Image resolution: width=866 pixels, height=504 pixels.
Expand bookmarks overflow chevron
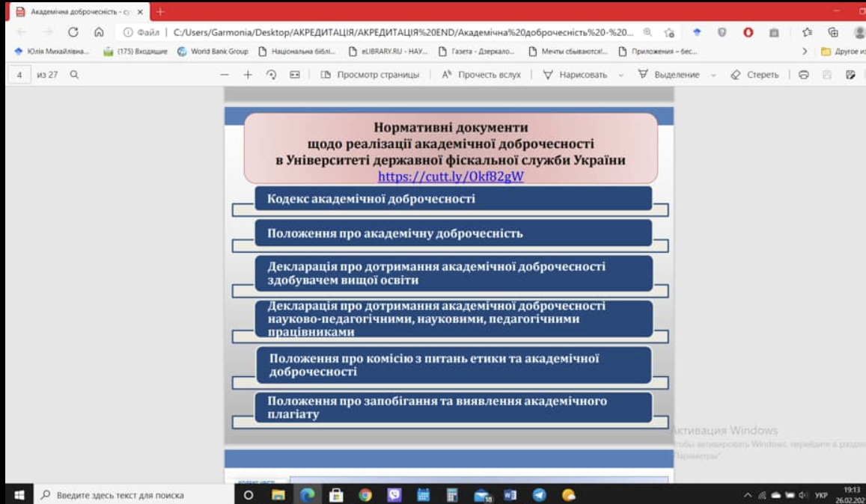click(805, 52)
